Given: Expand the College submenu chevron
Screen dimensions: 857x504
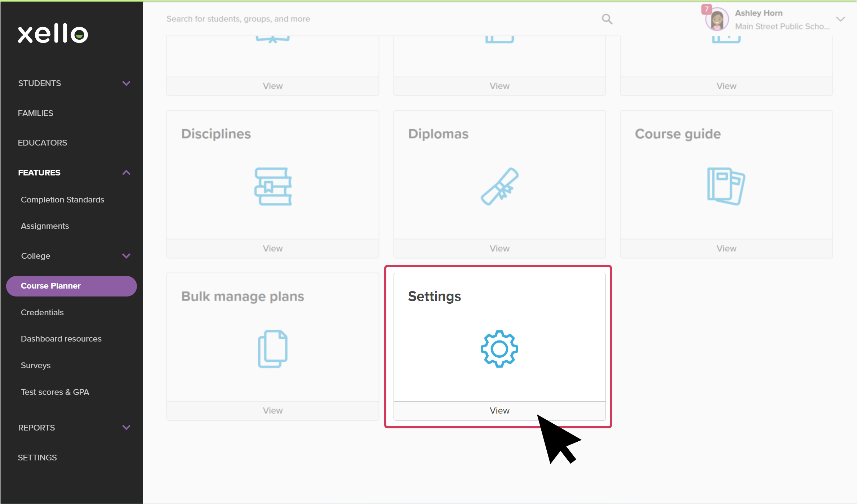Looking at the screenshot, I should 126,256.
